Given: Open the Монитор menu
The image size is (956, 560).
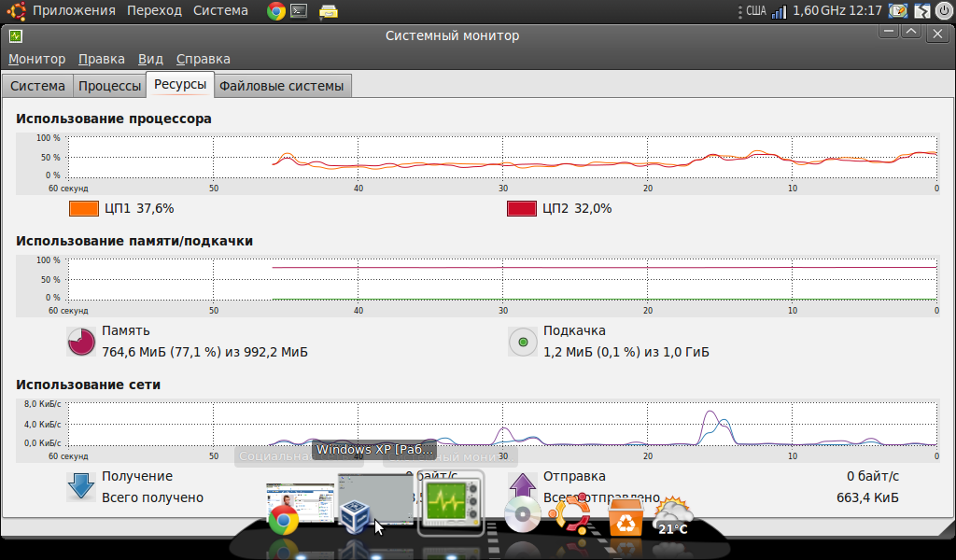Looking at the screenshot, I should [36, 59].
